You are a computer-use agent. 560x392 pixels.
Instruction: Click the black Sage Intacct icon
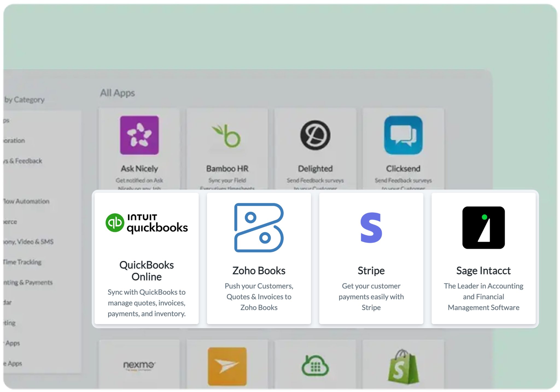pyautogui.click(x=483, y=227)
